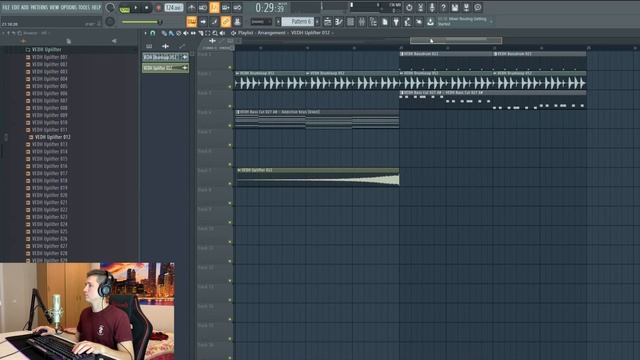Select VEDH Uplifter 012 in browser
The width and height of the screenshot is (640, 360).
[x=53, y=137]
